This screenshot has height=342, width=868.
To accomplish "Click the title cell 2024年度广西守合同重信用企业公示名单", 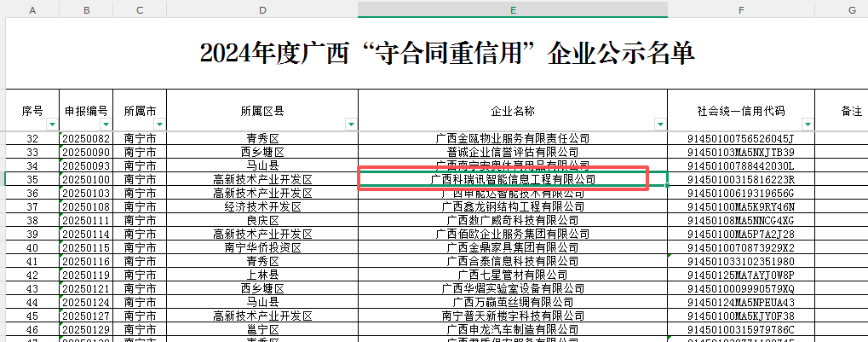I will pyautogui.click(x=447, y=54).
